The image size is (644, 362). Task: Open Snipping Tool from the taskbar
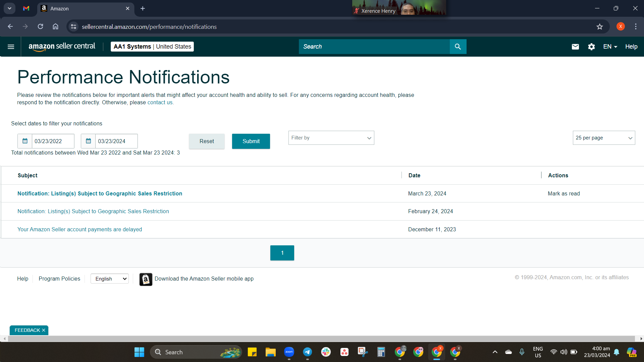click(363, 352)
